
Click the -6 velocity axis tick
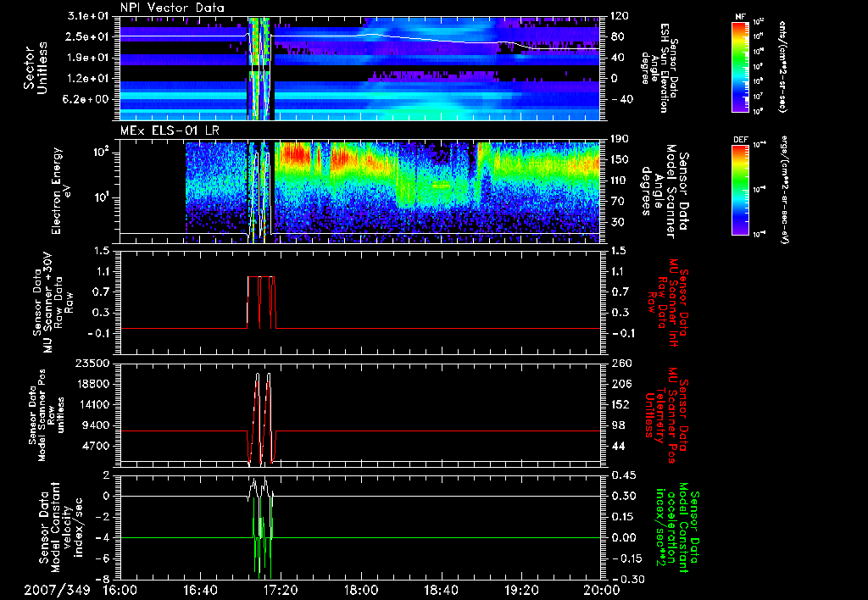[103, 558]
